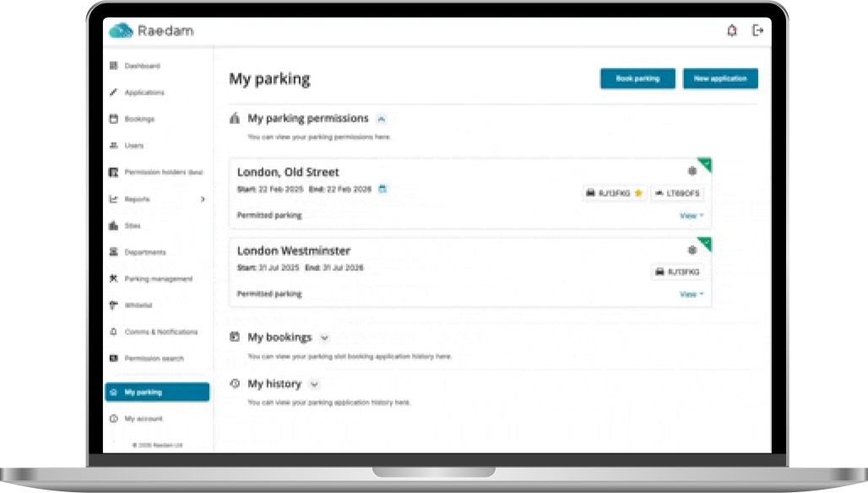Image resolution: width=868 pixels, height=493 pixels.
Task: Collapse the My parking permissions section
Action: coord(382,119)
